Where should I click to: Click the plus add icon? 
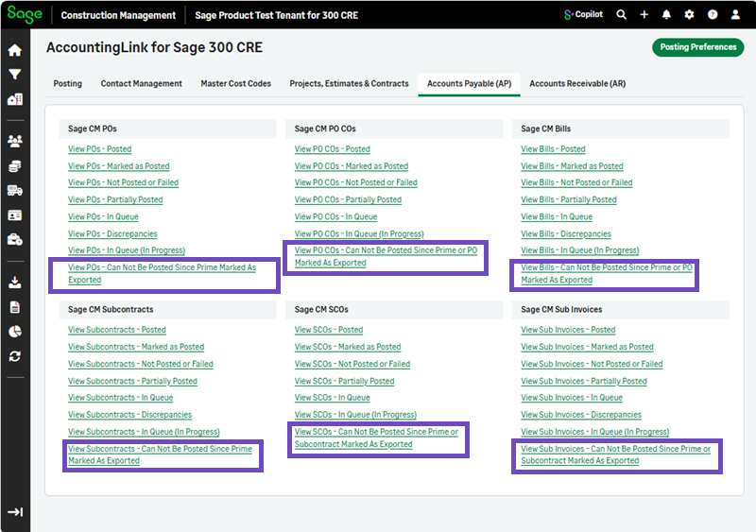pyautogui.click(x=644, y=14)
